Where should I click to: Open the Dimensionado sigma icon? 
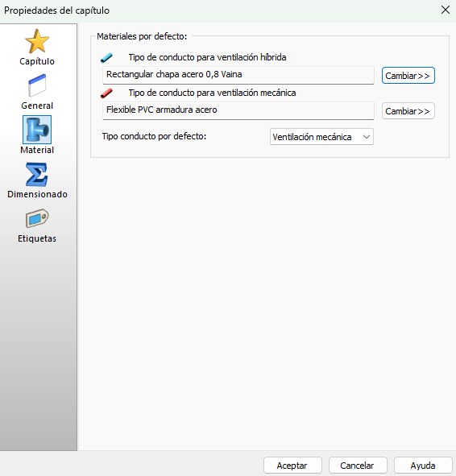[37, 175]
